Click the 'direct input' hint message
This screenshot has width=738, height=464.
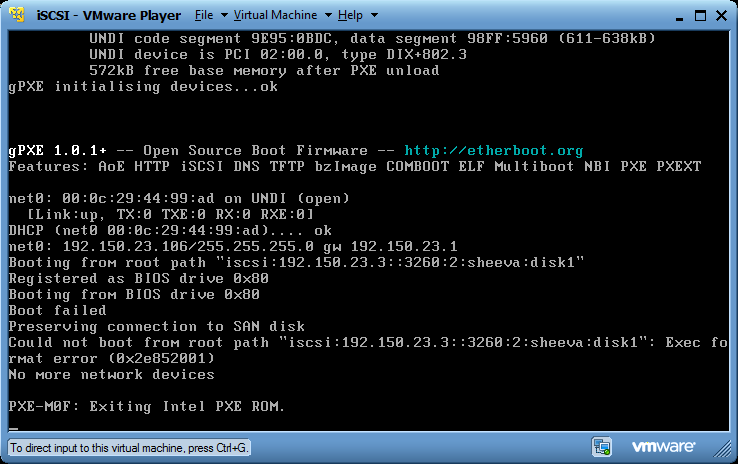point(127,447)
